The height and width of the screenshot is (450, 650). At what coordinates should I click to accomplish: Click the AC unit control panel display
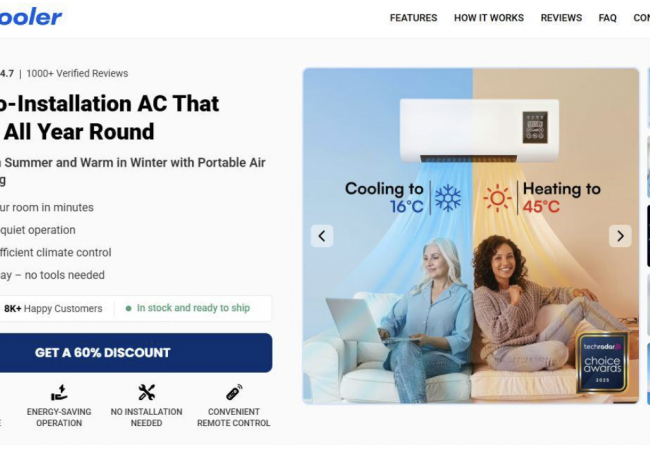point(535,127)
